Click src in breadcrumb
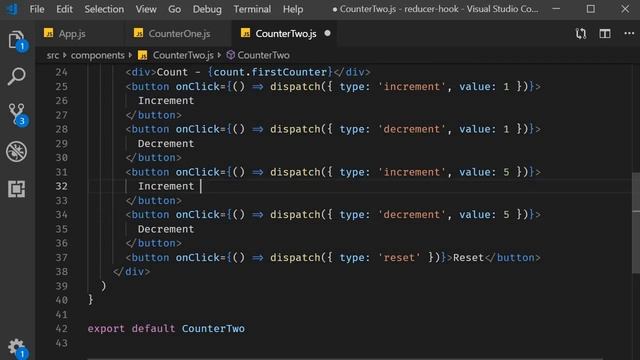Viewport: 640px width, 360px height. tap(53, 55)
